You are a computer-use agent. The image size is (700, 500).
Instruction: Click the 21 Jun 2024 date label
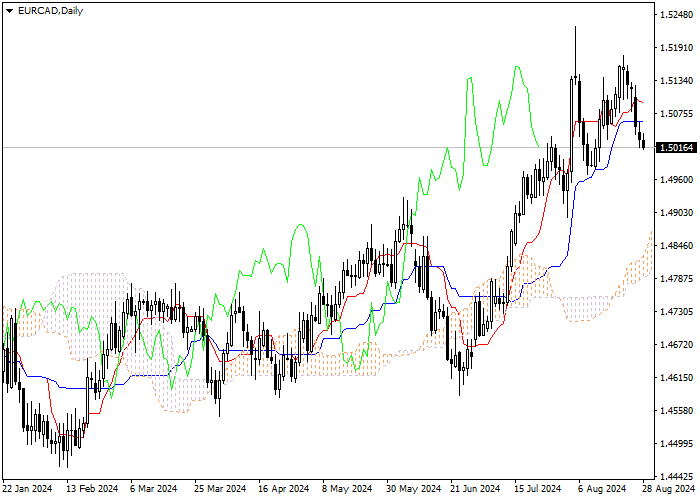pos(475,488)
